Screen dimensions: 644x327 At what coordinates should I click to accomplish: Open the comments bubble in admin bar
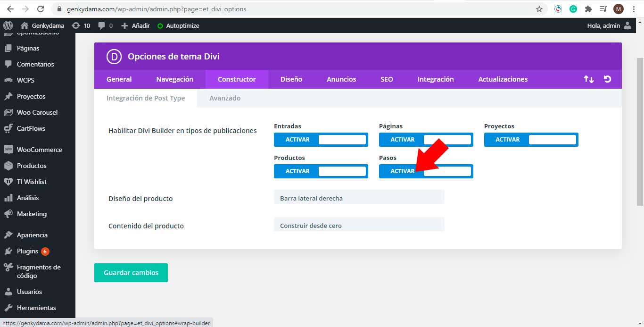(x=105, y=25)
